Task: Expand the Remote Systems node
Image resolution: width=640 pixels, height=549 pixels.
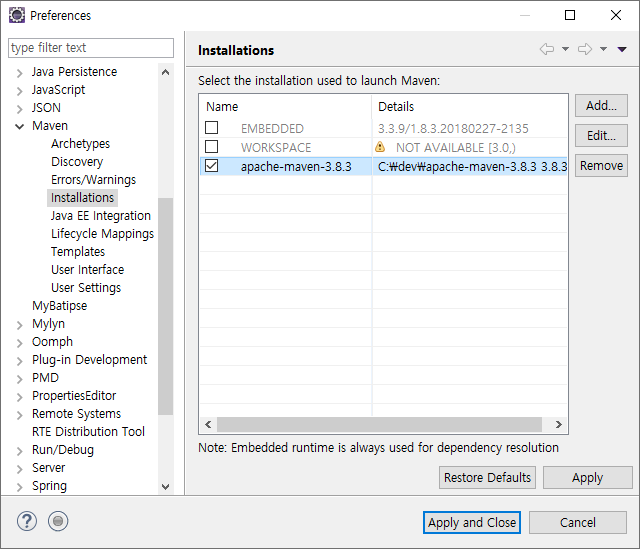Action: click(19, 415)
